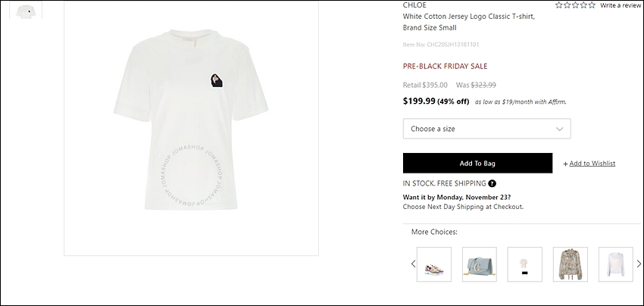Open the floral blouse product choice

[570, 264]
